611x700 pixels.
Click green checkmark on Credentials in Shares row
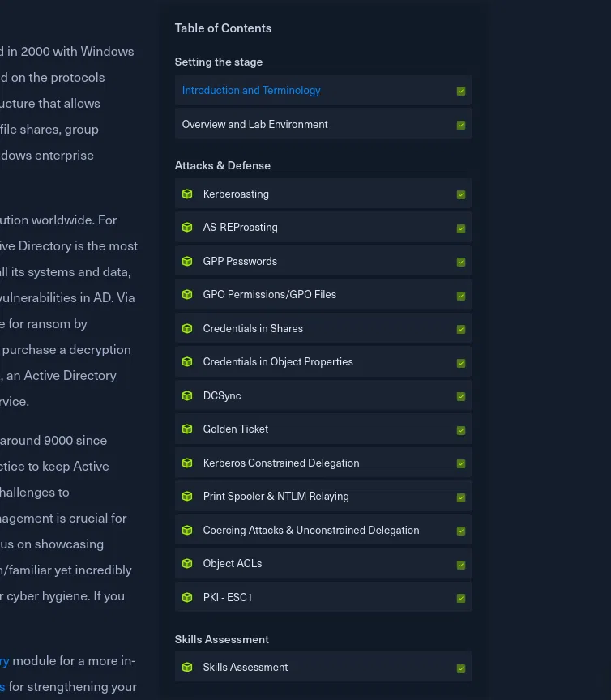pyautogui.click(x=461, y=330)
